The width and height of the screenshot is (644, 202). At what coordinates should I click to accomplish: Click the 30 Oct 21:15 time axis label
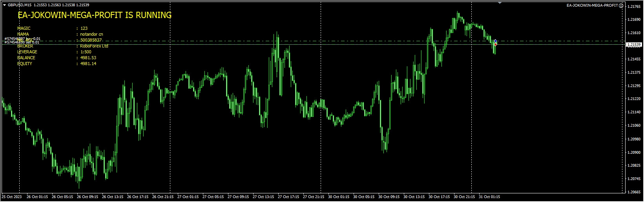pos(464,197)
